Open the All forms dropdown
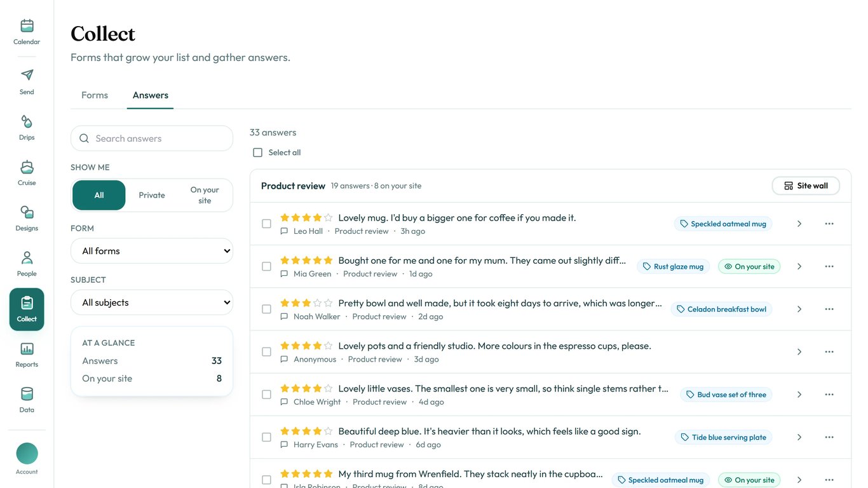Viewport: 868px width, 488px height. click(x=152, y=251)
